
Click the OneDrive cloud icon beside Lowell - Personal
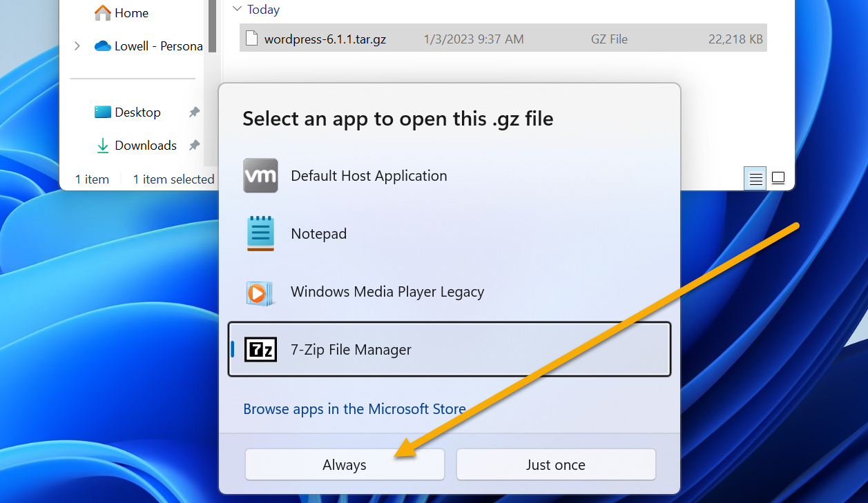pyautogui.click(x=104, y=46)
